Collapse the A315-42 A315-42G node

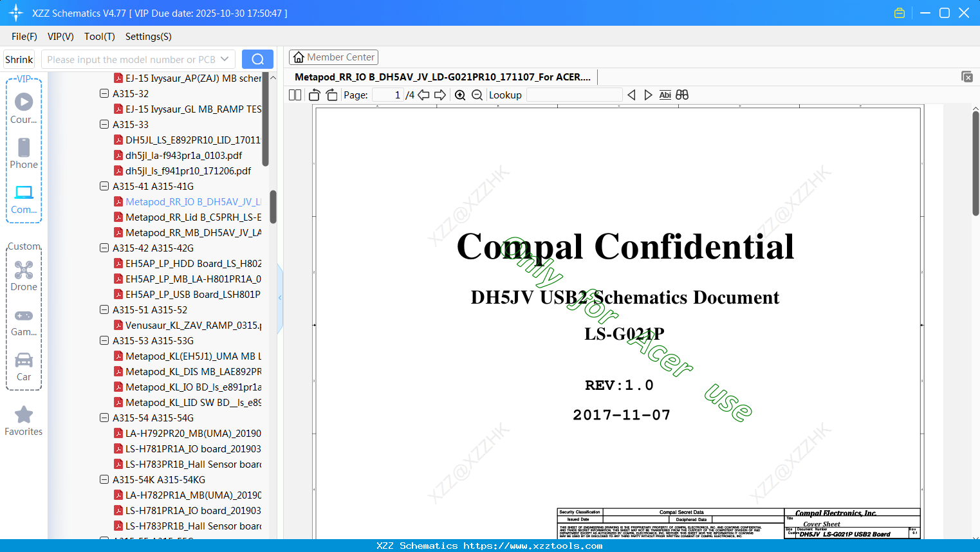104,248
